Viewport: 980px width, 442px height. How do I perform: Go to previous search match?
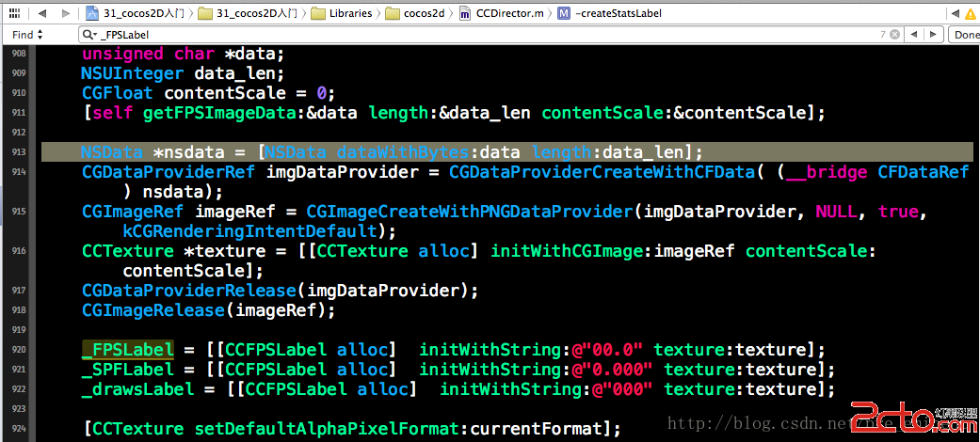point(912,35)
